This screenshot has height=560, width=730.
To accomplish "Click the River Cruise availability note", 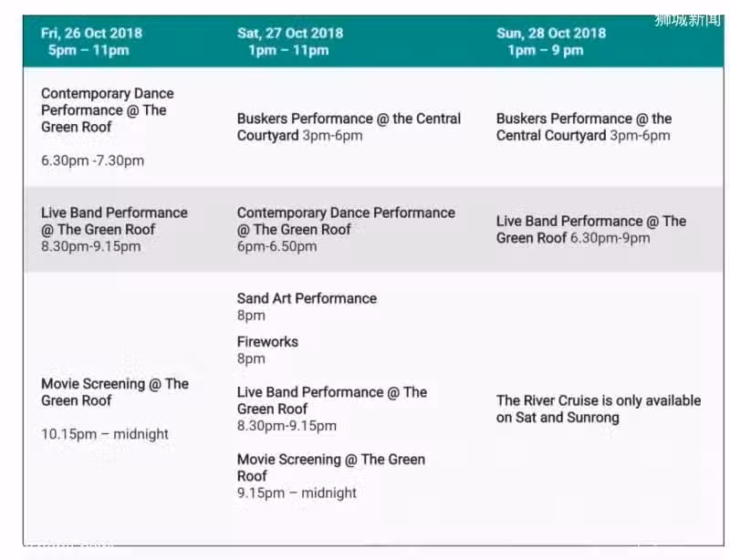I will (599, 409).
